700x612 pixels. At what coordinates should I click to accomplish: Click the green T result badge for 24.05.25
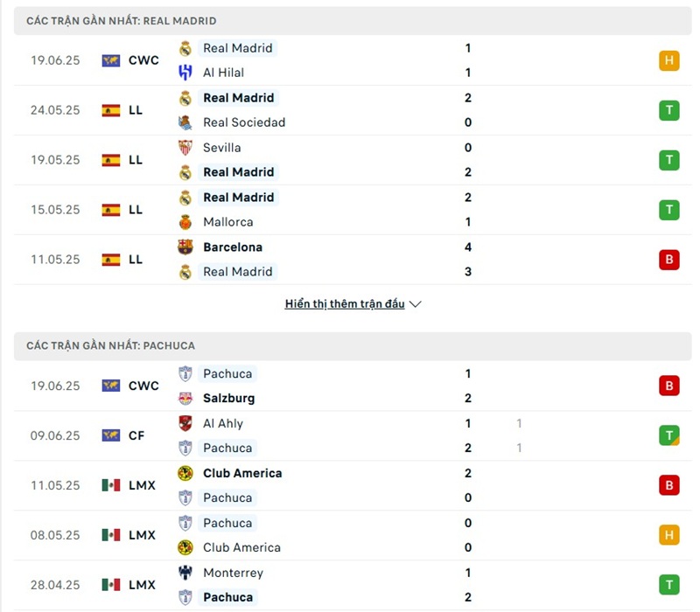[x=669, y=110]
